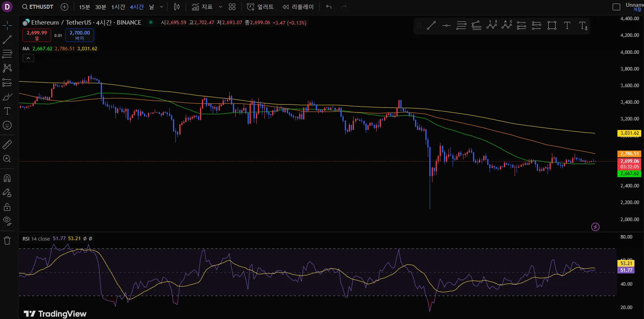
Task: Click the 2,699.99 sell button
Action: (x=37, y=35)
